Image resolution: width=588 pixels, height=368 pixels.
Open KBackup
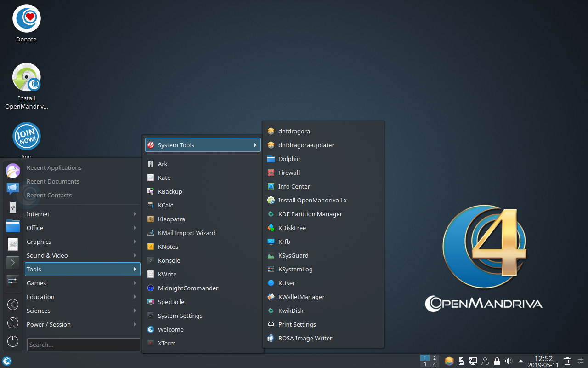203,191
